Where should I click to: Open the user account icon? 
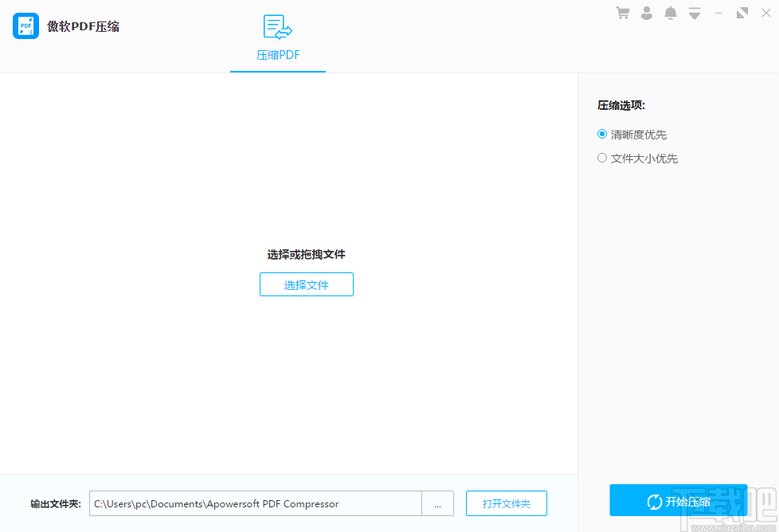pyautogui.click(x=646, y=13)
